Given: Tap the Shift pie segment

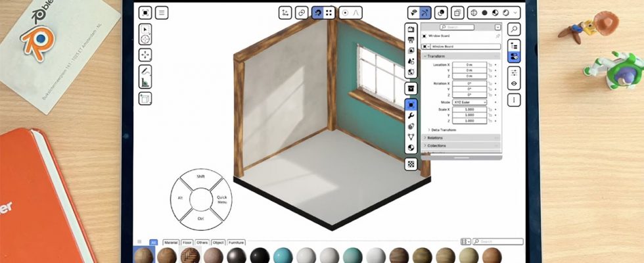Looking at the screenshot, I should (201, 177).
